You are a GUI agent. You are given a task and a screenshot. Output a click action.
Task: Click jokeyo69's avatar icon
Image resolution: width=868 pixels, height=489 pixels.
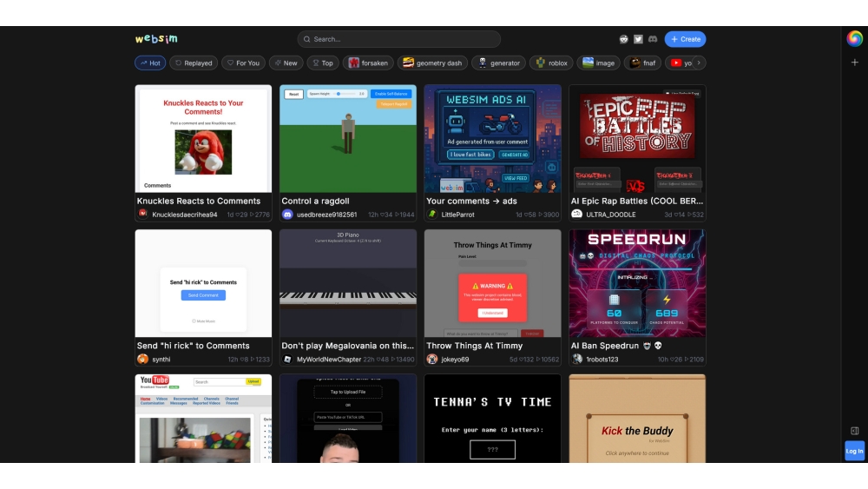coord(432,359)
